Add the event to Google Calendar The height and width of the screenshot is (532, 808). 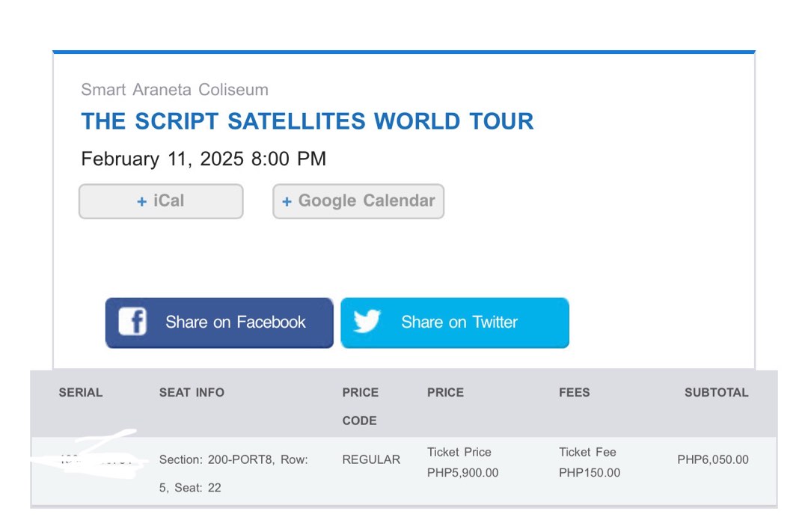[x=358, y=201]
